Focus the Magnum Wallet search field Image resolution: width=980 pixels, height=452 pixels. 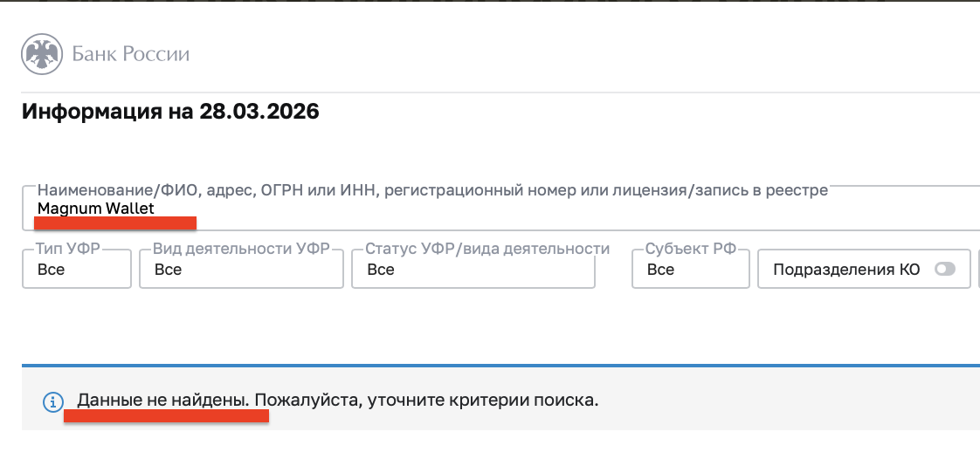498,209
